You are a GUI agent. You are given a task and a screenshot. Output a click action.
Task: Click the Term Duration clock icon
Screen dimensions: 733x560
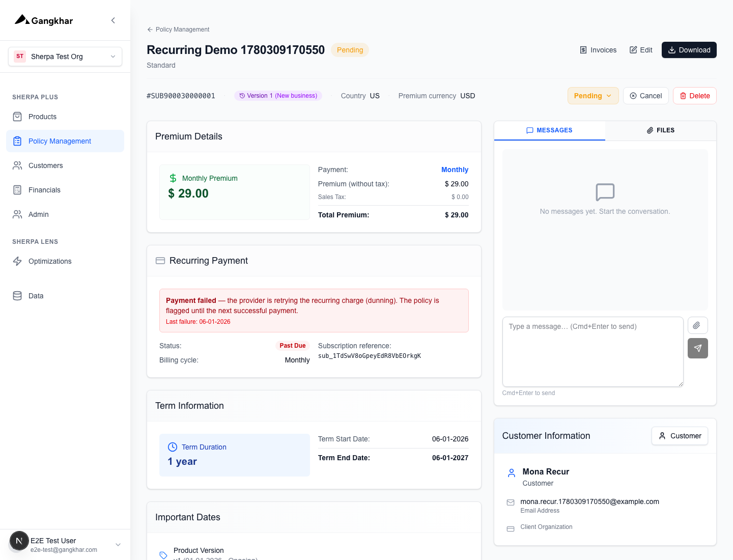173,447
